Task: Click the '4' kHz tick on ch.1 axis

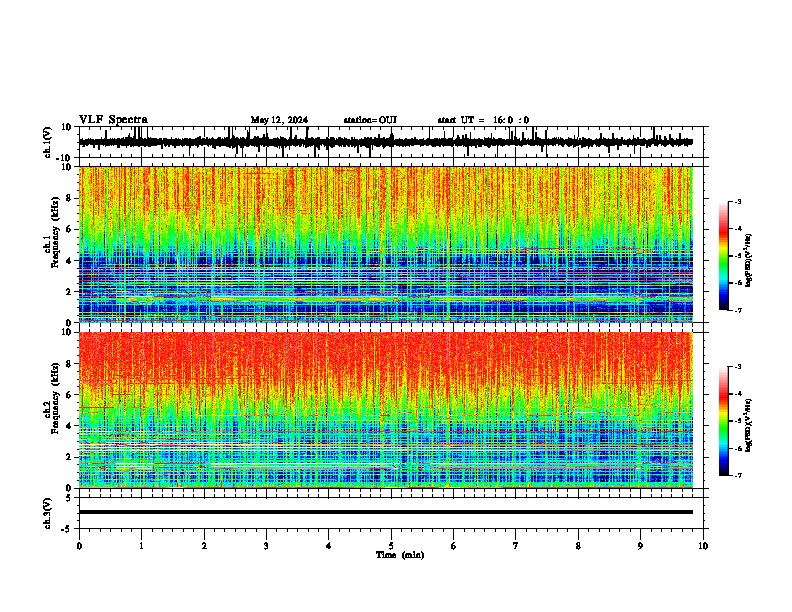Action: click(69, 261)
